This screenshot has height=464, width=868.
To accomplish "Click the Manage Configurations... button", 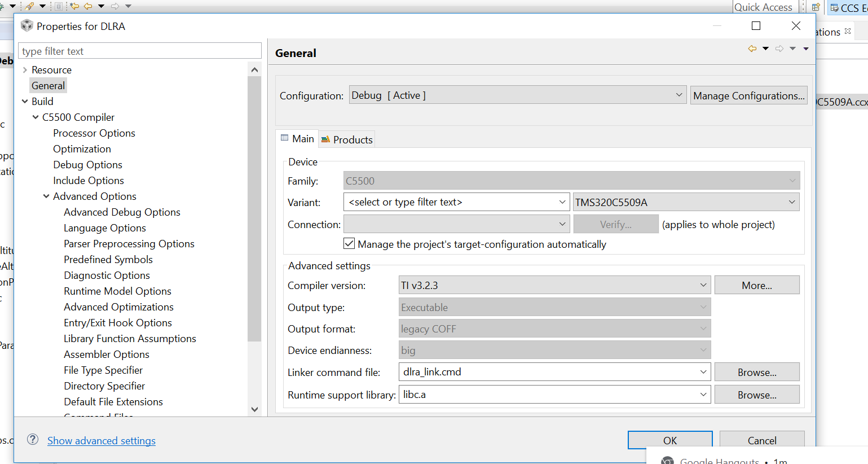I will (x=749, y=95).
